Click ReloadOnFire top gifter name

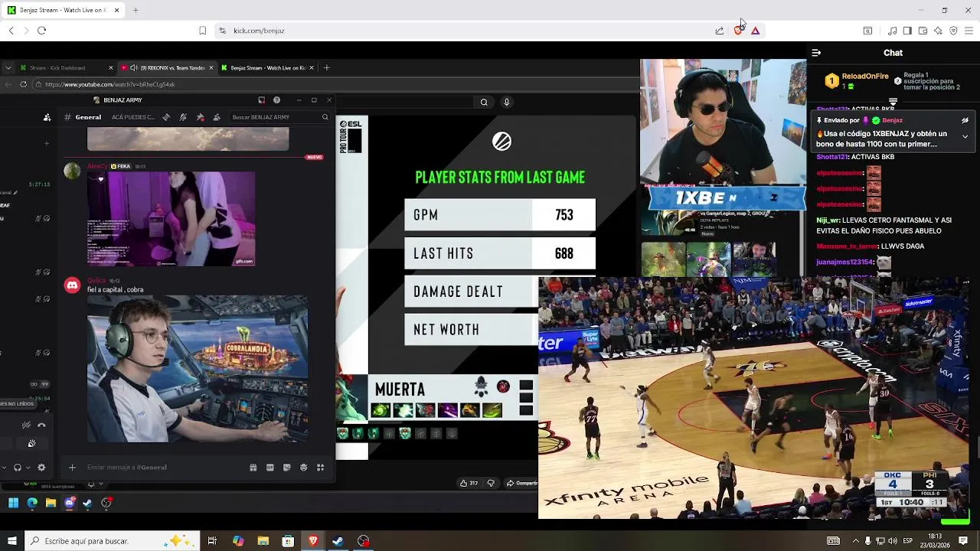tap(865, 77)
